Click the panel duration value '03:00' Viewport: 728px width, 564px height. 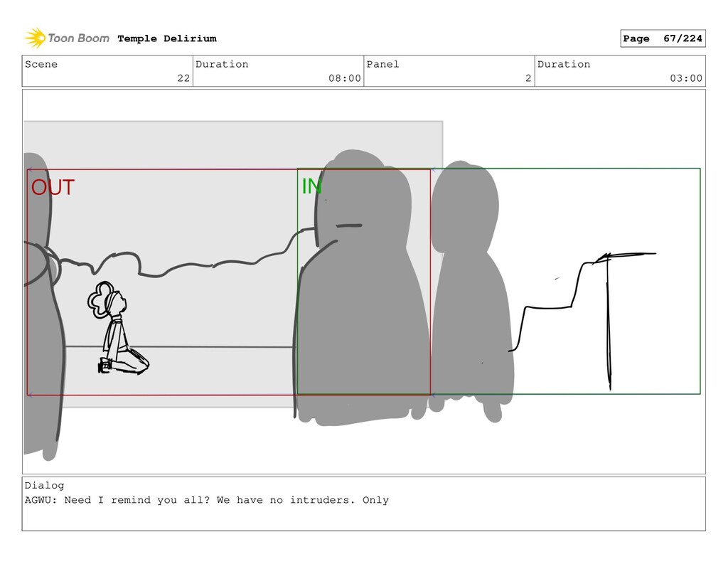point(686,78)
